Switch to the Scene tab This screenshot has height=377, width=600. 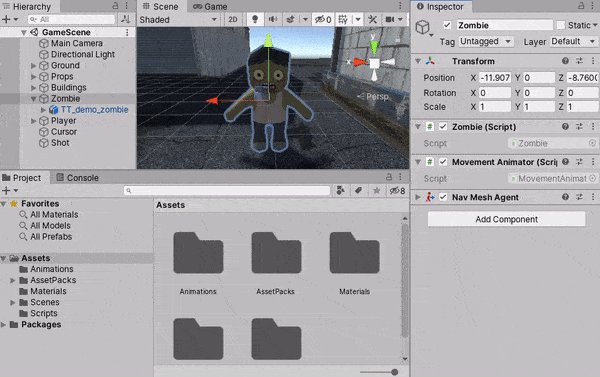pos(161,7)
